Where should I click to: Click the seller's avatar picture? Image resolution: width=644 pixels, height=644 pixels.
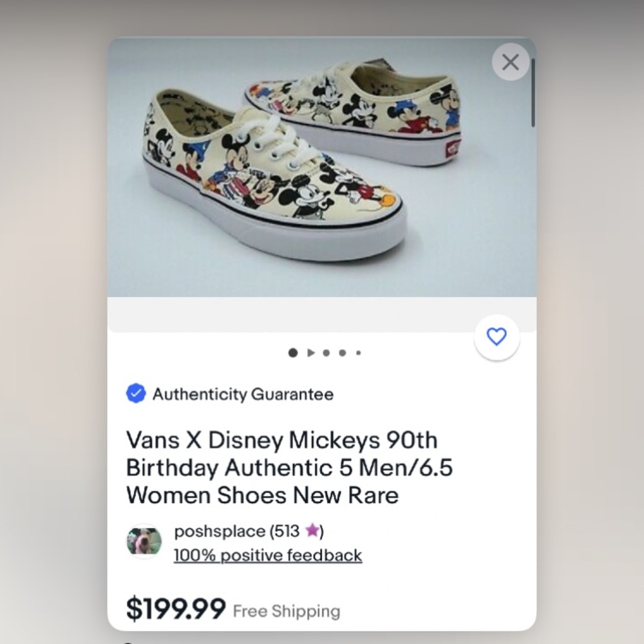coord(143,541)
